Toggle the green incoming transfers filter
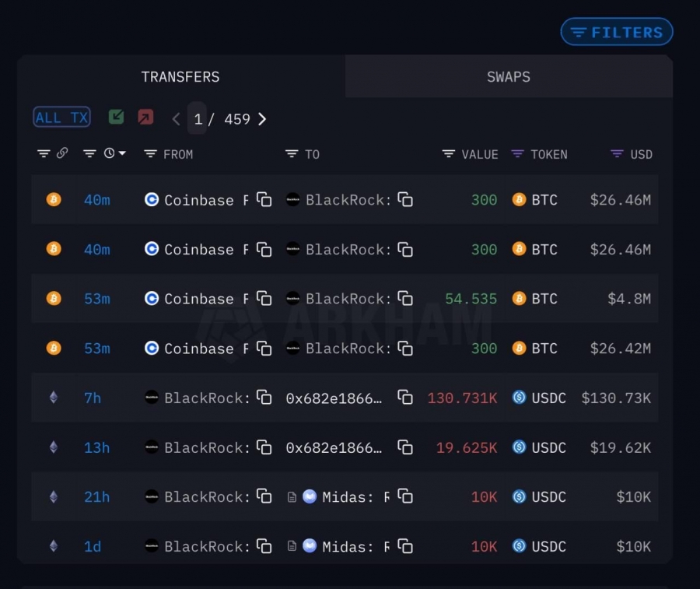Screen dimensions: 700x589 click(x=116, y=117)
